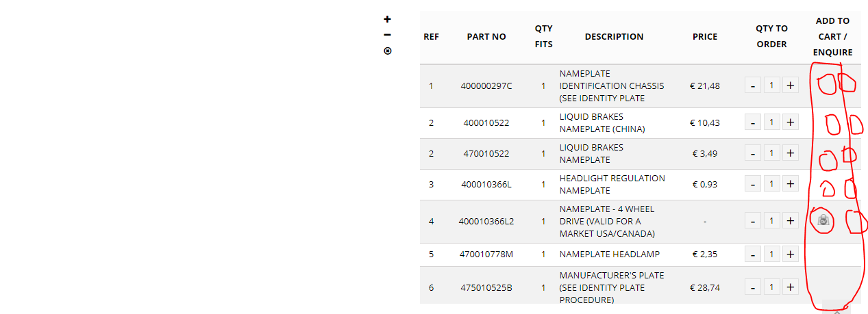Click the PART NO column header

pos(486,37)
